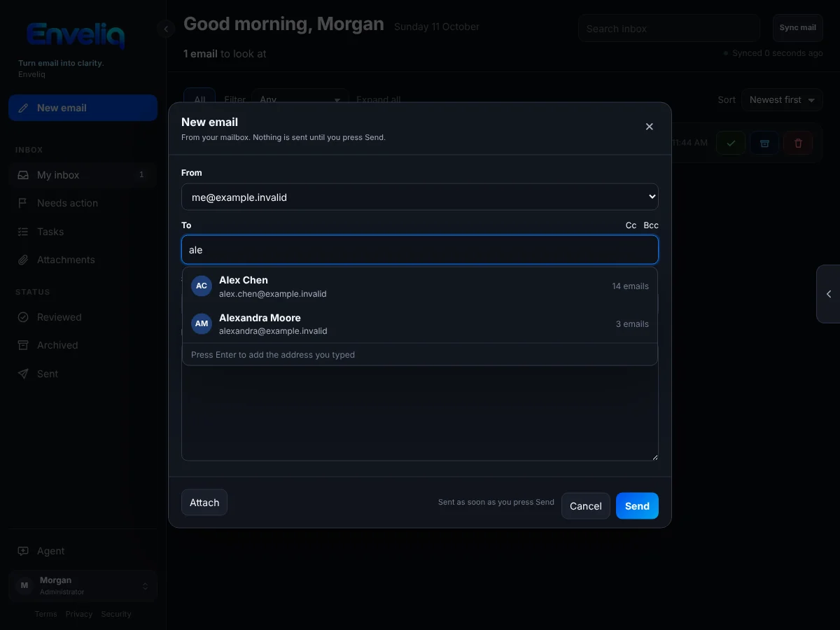The width and height of the screenshot is (840, 630).
Task: Click the red trash delete icon
Action: click(798, 143)
